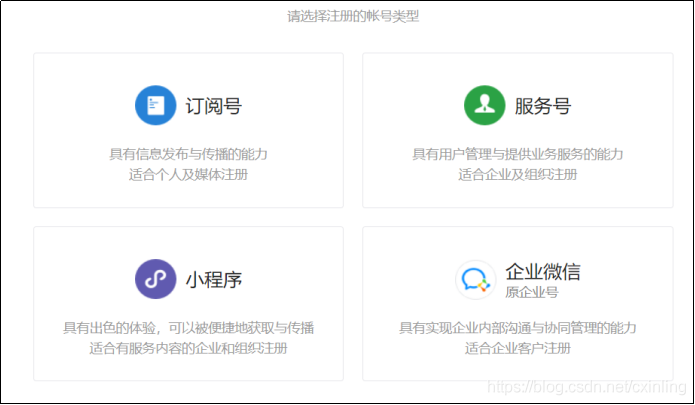
Task: Click the 企业微信 chat bubble icon
Action: (x=476, y=280)
